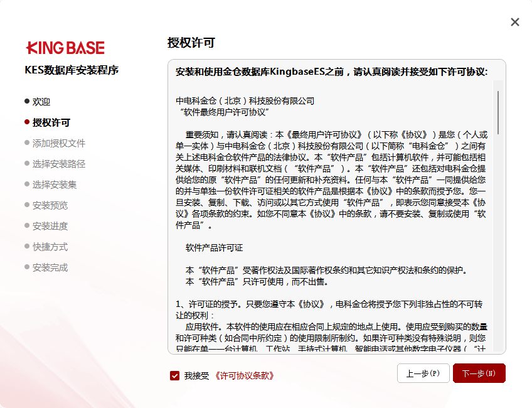Select the 添加授权文件 step

point(58,143)
